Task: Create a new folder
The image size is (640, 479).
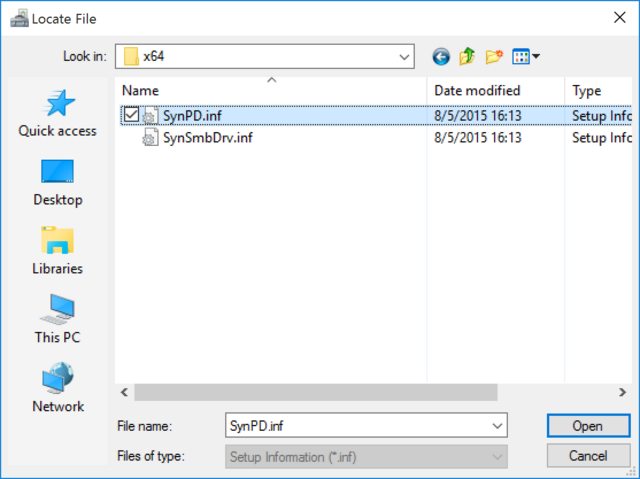Action: click(x=494, y=56)
